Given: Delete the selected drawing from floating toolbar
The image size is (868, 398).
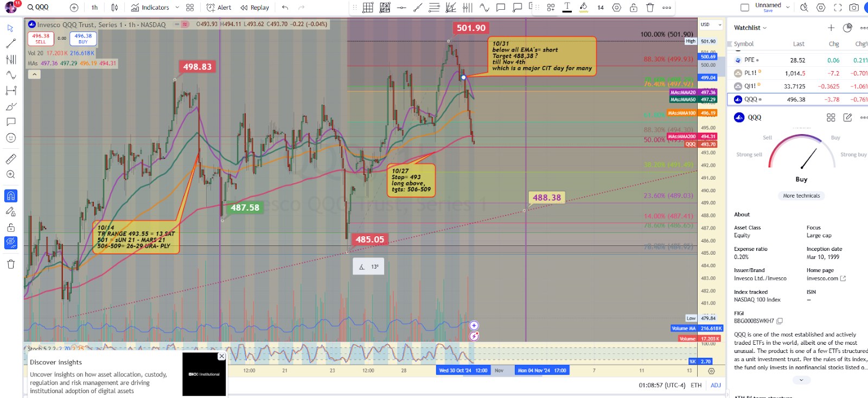Looking at the screenshot, I should pos(650,8).
